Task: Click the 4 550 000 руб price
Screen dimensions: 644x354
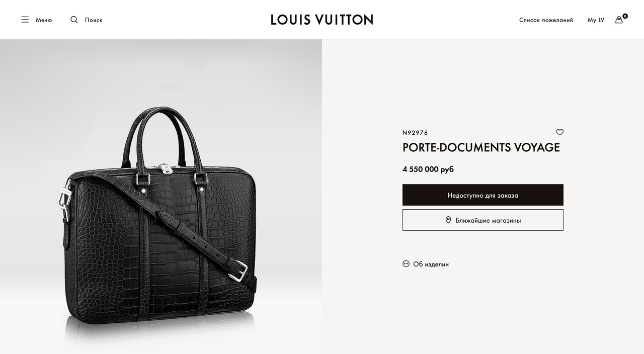Action: [x=428, y=169]
